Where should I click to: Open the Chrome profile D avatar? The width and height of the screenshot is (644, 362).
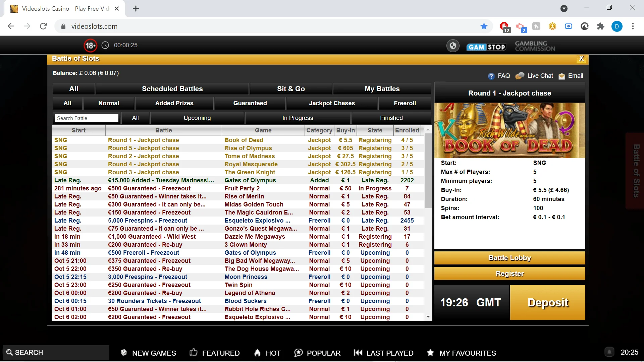617,26
